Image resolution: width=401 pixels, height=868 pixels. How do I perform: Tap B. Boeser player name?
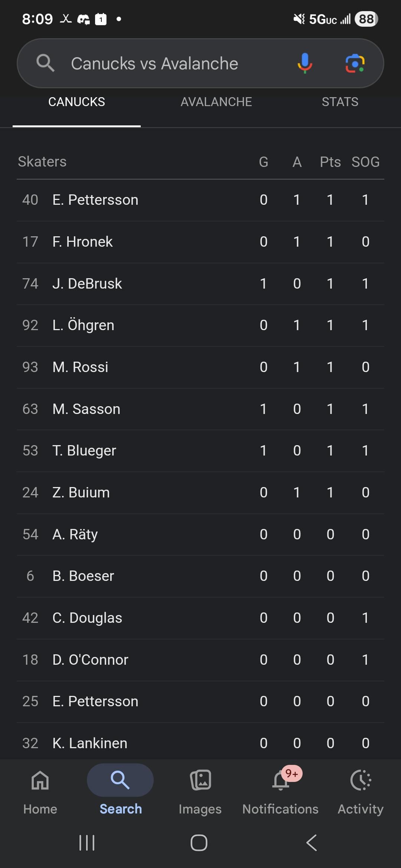coord(83,576)
